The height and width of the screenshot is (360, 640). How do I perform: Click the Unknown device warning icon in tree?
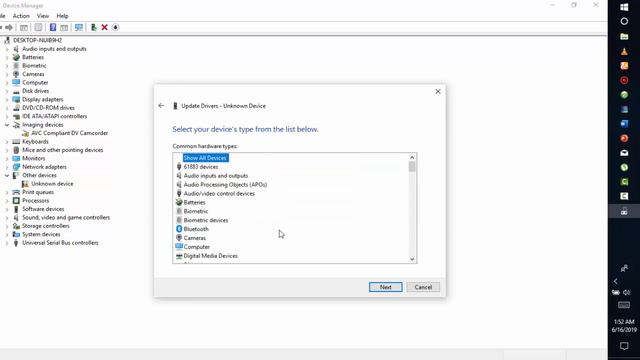click(25, 184)
